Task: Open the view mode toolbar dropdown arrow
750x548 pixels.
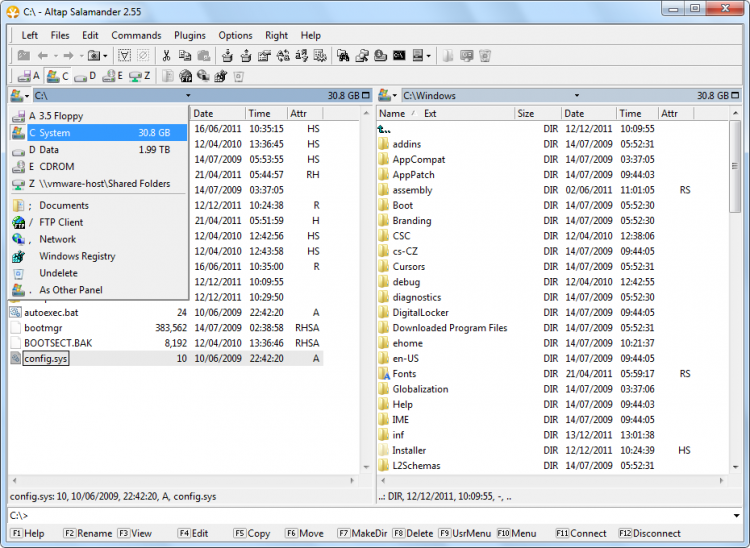Action: (x=428, y=56)
